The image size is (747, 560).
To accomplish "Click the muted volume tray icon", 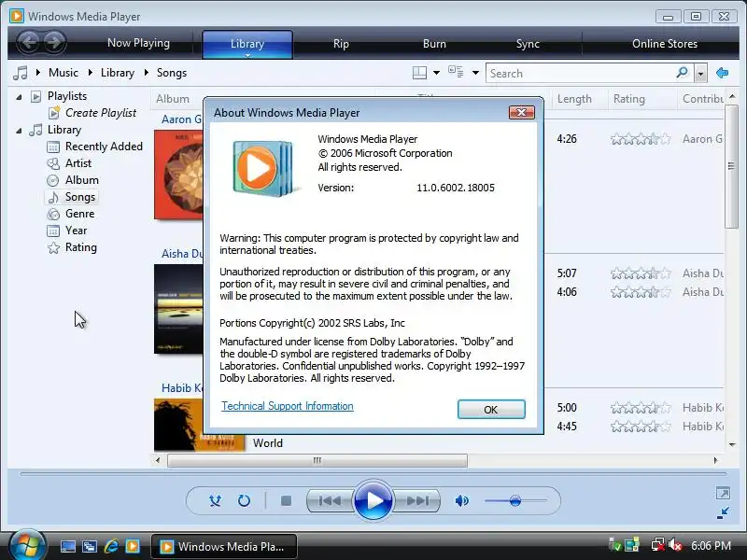I will (675, 545).
